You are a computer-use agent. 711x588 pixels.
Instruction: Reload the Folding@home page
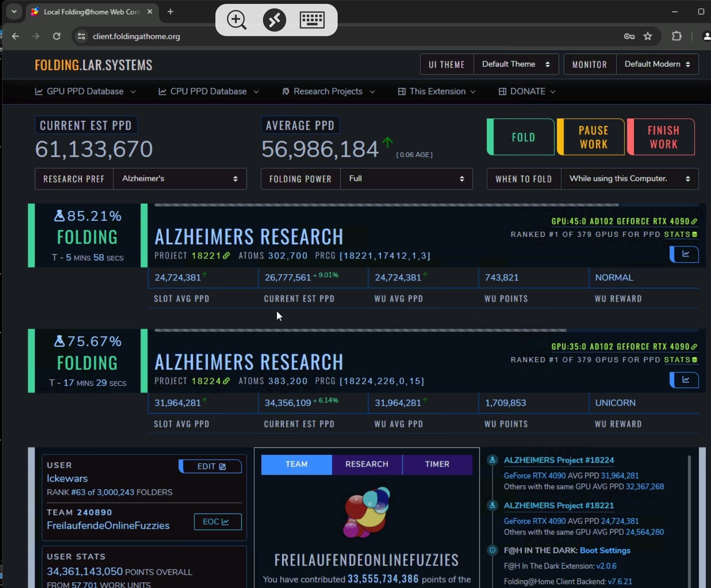57,36
